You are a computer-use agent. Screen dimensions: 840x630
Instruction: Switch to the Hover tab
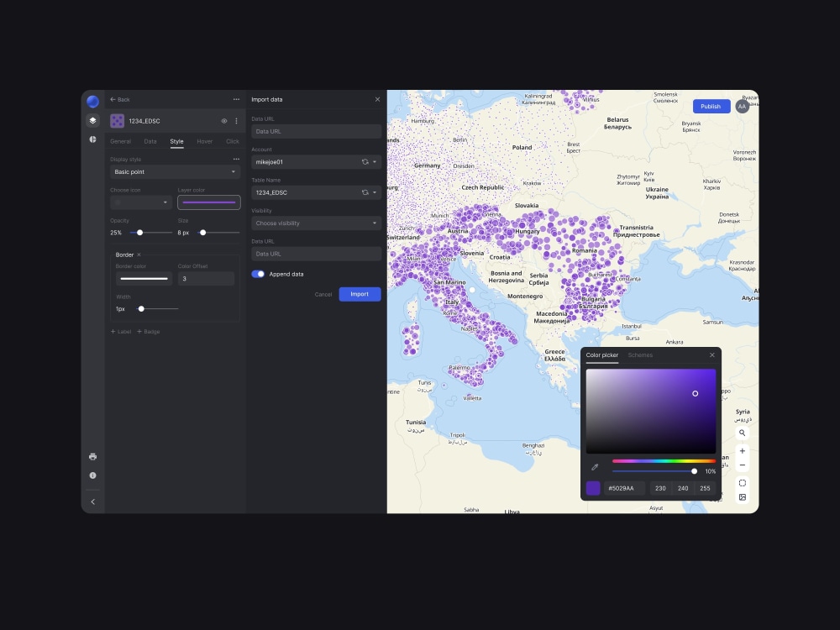tap(204, 141)
